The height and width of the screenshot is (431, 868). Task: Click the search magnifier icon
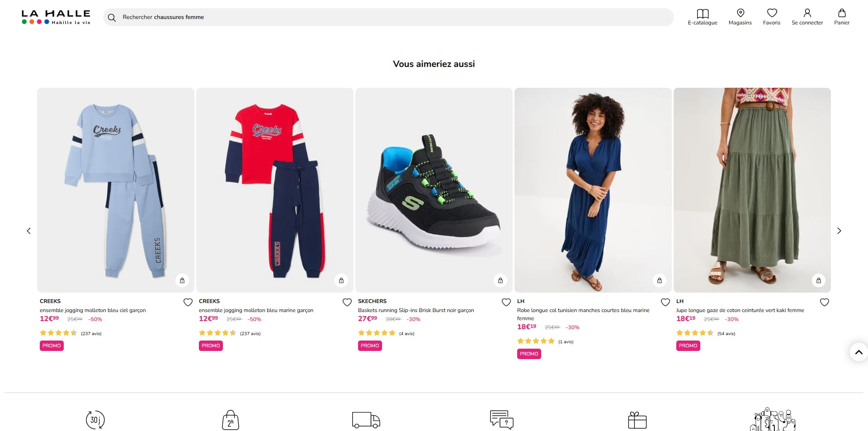112,18
